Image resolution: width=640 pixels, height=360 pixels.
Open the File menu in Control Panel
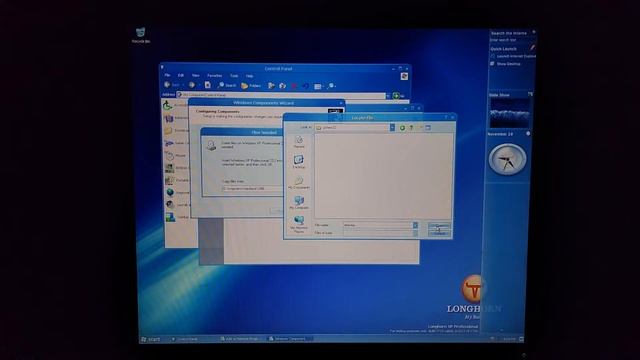[167, 76]
